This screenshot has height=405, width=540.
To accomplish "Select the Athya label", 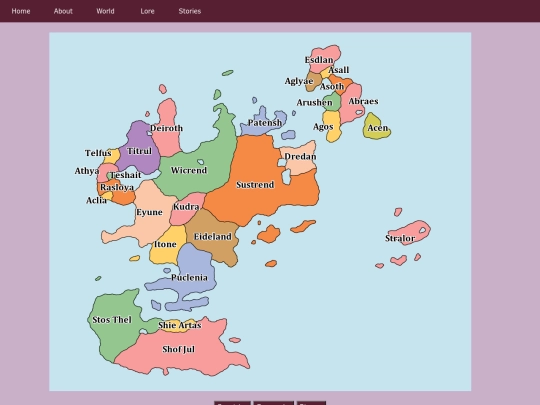I will [87, 171].
